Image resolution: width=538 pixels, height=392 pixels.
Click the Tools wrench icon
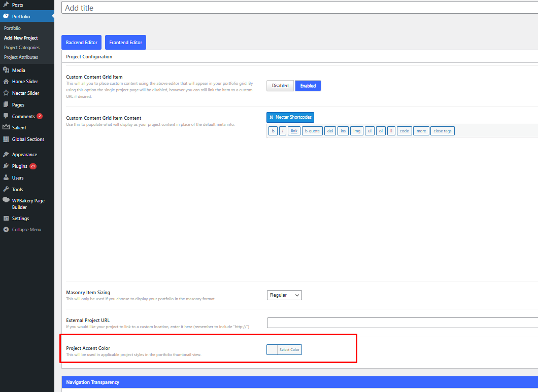click(6, 190)
